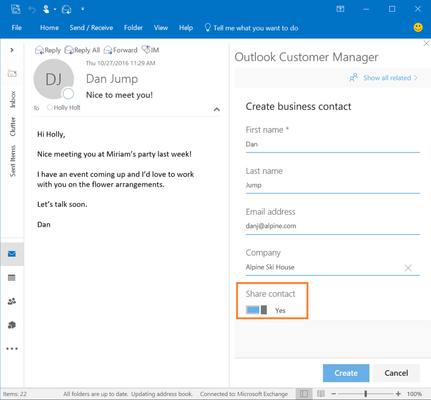Forward the email from Dan Jump
Image resolution: width=431 pixels, height=400 pixels.
pos(120,50)
